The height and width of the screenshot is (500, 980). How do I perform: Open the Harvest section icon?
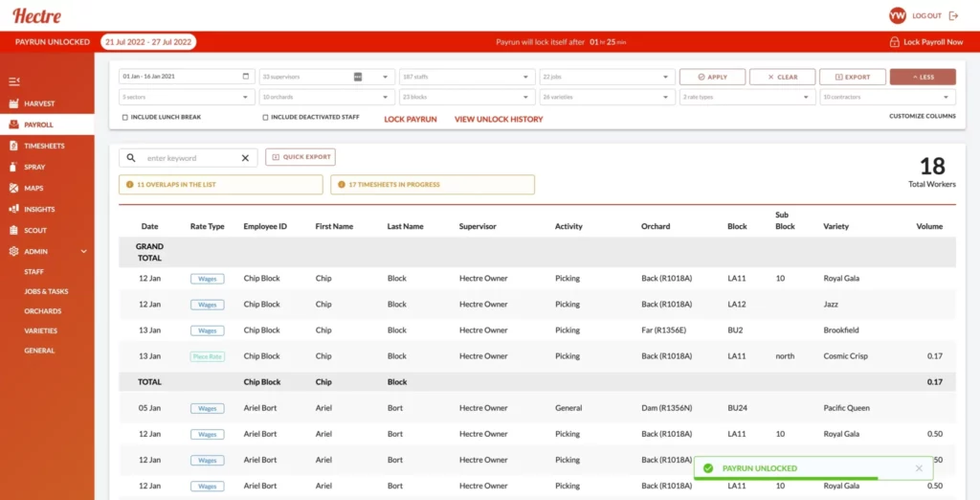point(14,103)
